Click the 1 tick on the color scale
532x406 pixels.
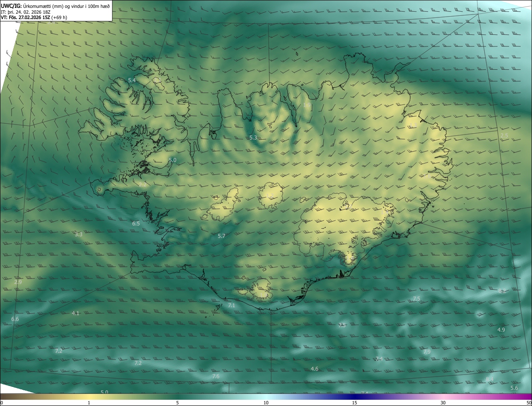pyautogui.click(x=89, y=403)
